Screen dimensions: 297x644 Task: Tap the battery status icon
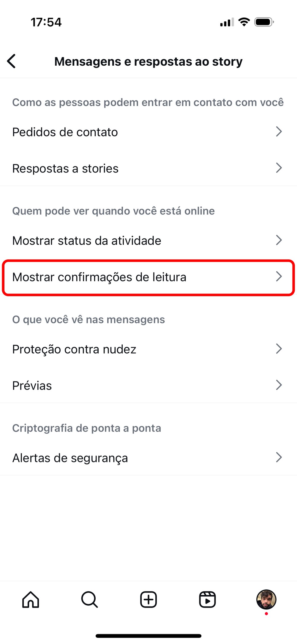point(264,22)
